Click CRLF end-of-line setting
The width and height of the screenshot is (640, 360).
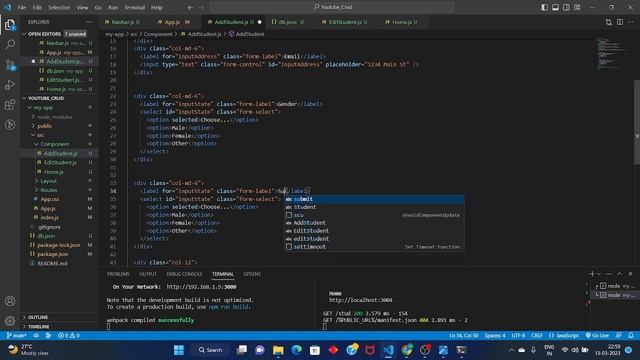[x=537, y=335]
